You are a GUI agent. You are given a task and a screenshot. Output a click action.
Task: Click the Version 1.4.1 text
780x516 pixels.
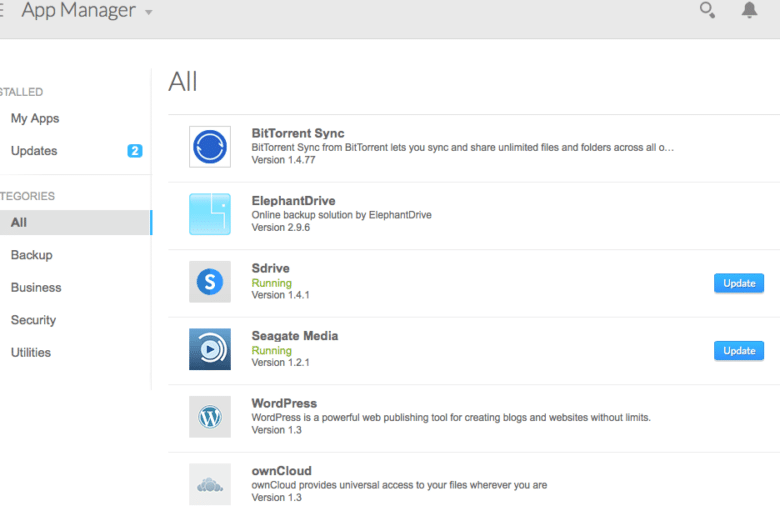tap(281, 295)
